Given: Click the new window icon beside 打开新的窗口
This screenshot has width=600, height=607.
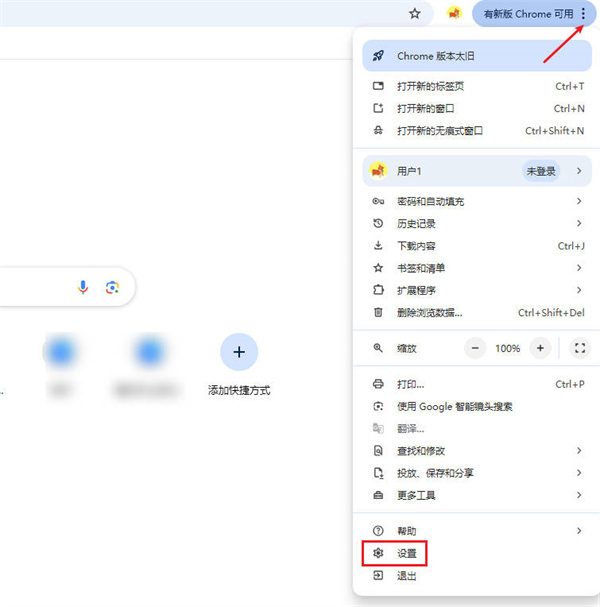Looking at the screenshot, I should click(378, 108).
